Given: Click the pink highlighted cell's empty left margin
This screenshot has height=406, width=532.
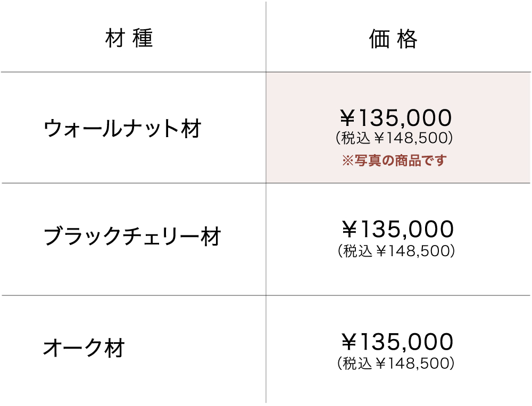Looking at the screenshot, I should tap(293, 128).
